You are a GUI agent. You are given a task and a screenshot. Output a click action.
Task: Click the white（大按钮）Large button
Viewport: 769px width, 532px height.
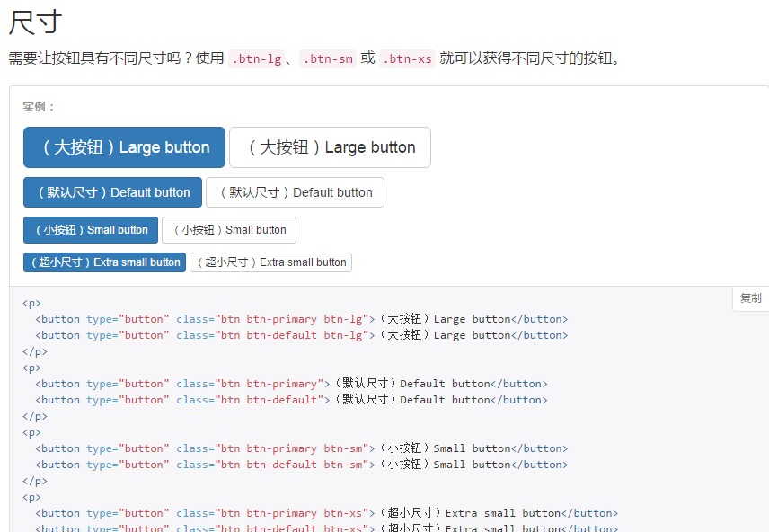click(x=329, y=147)
